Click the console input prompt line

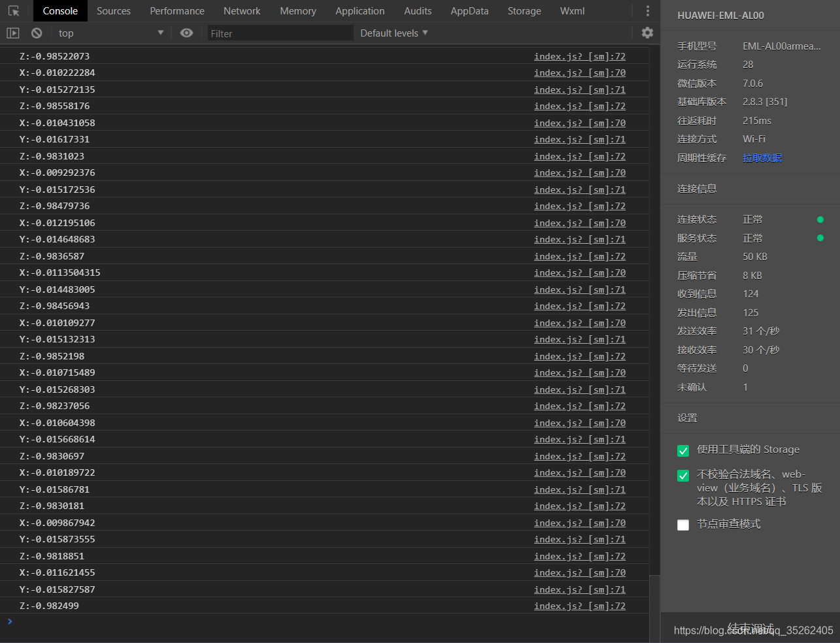[327, 621]
